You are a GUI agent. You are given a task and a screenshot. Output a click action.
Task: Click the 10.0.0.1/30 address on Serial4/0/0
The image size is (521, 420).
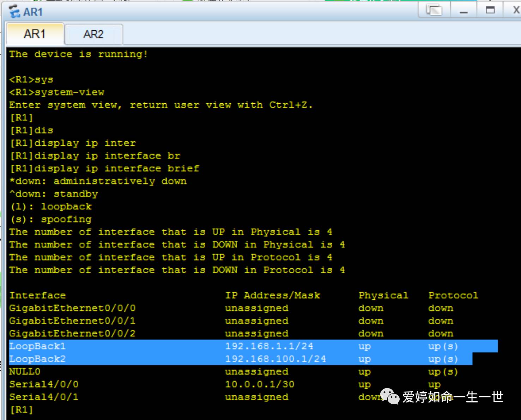click(x=259, y=384)
